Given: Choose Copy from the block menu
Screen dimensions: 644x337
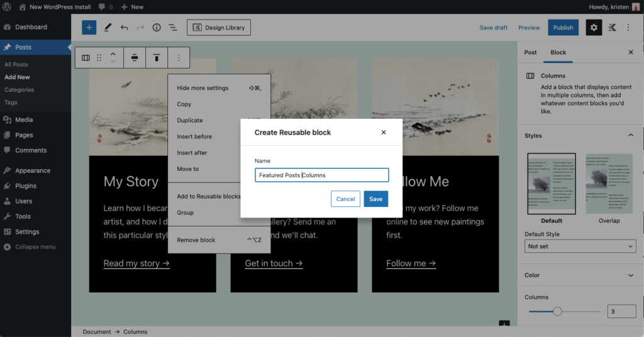Looking at the screenshot, I should click(x=184, y=104).
